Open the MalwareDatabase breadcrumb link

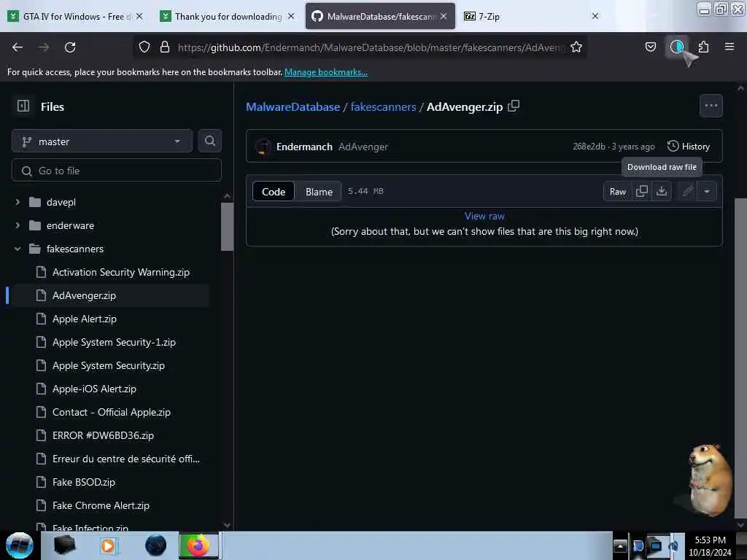(293, 106)
